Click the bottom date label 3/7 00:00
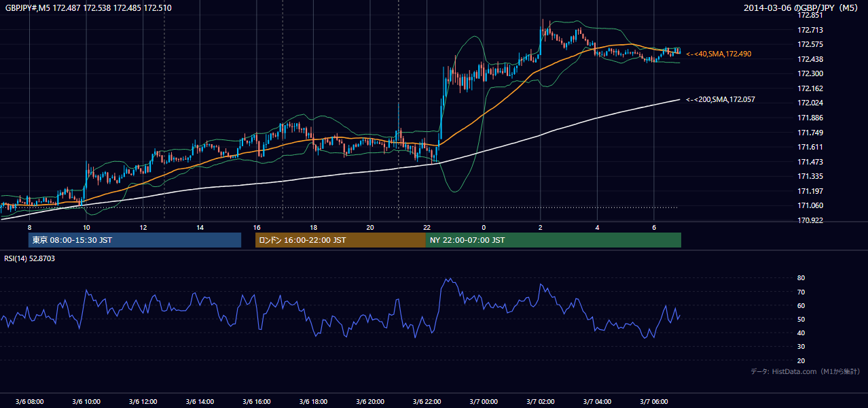Image resolution: width=868 pixels, height=408 pixels. click(x=484, y=401)
